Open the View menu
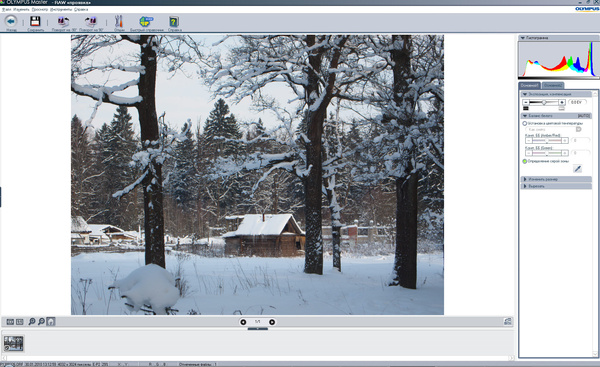 [x=39, y=9]
